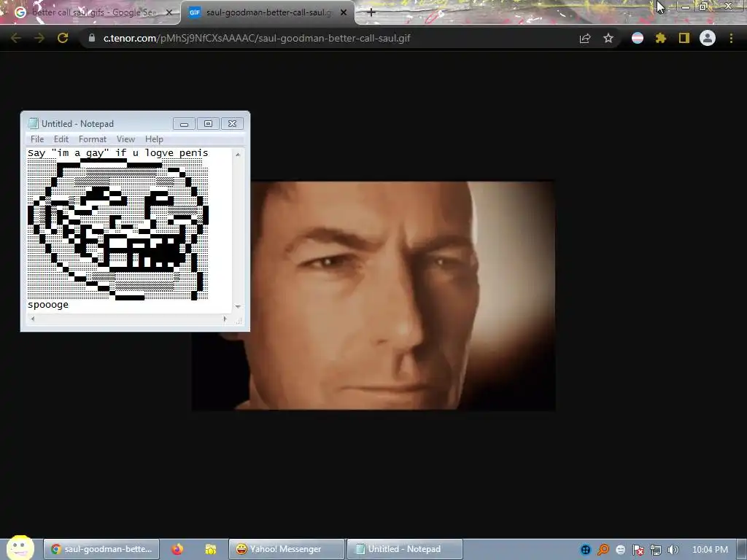Go forward in Chrome

39,38
